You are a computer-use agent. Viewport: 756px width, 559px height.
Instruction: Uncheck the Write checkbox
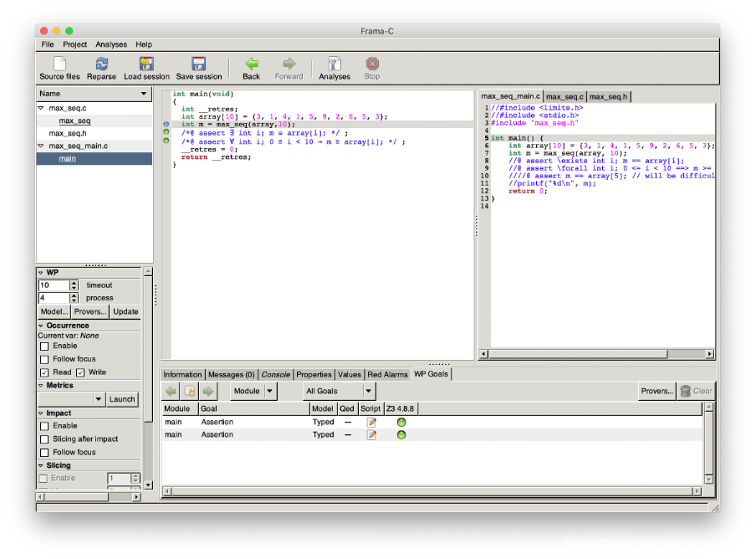80,372
